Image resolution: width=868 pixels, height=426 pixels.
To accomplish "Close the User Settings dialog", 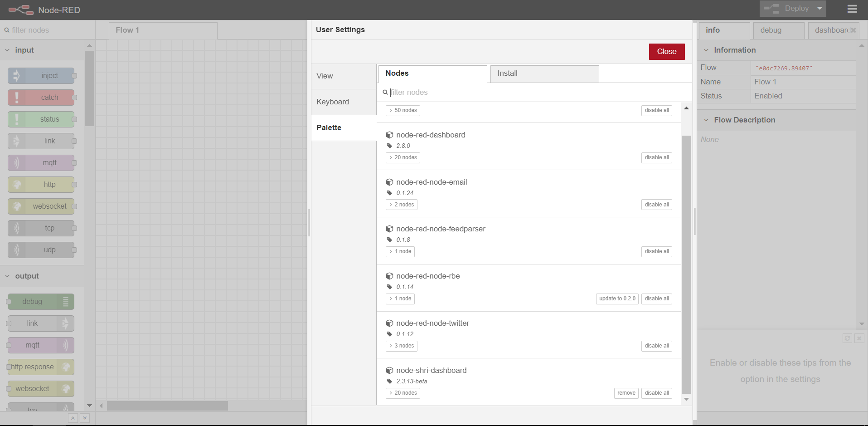I will (x=667, y=52).
